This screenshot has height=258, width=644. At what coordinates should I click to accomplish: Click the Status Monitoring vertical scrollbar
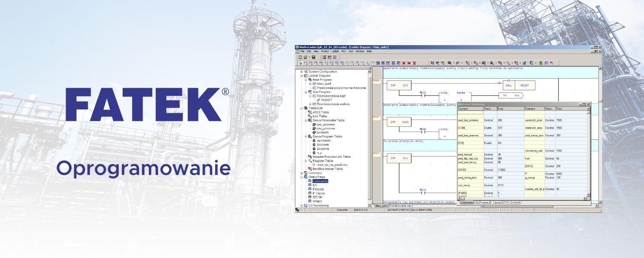click(x=588, y=153)
